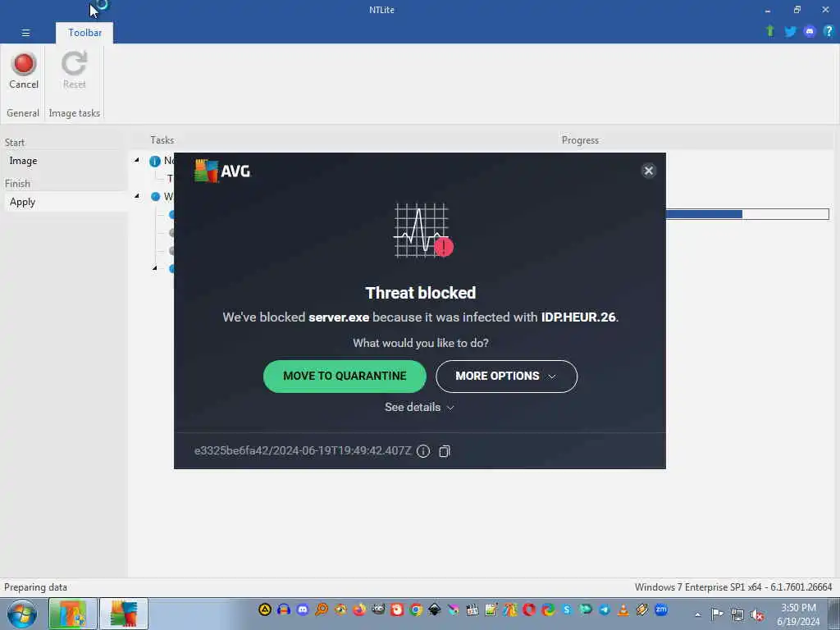Open the More Options dropdown

pos(506,376)
